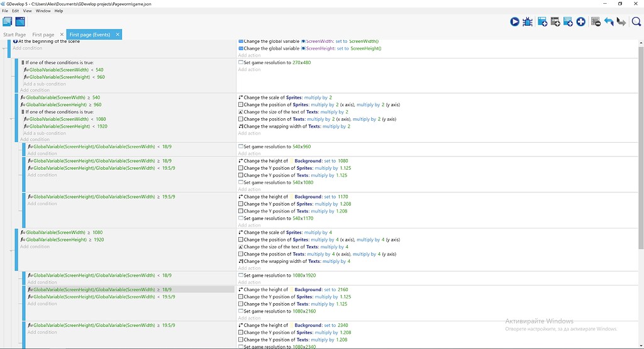Open the File menu
The image size is (644, 349).
coord(5,11)
